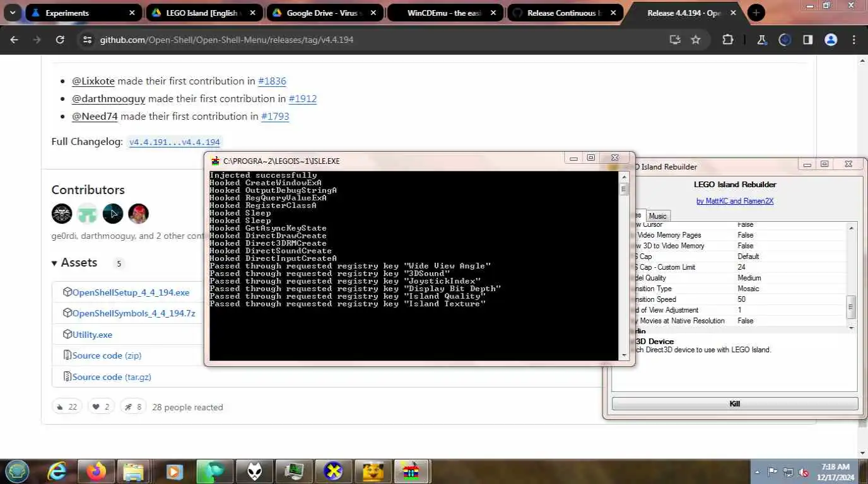Open a new Chrome tab
The image size is (868, 484).
click(x=756, y=13)
